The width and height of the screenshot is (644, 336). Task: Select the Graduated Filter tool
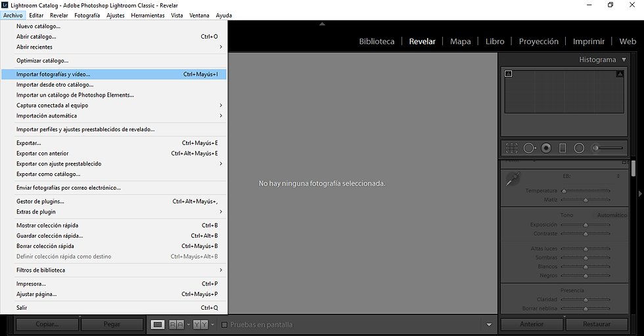[563, 148]
